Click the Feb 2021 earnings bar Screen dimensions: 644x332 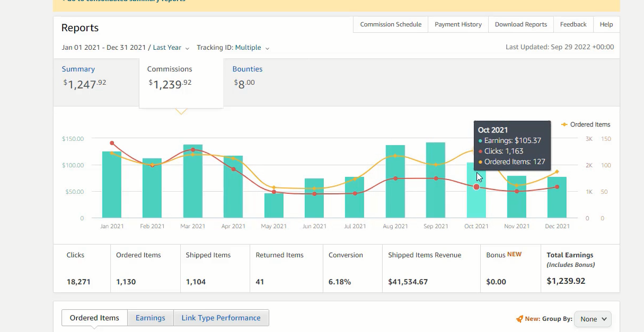(152, 188)
